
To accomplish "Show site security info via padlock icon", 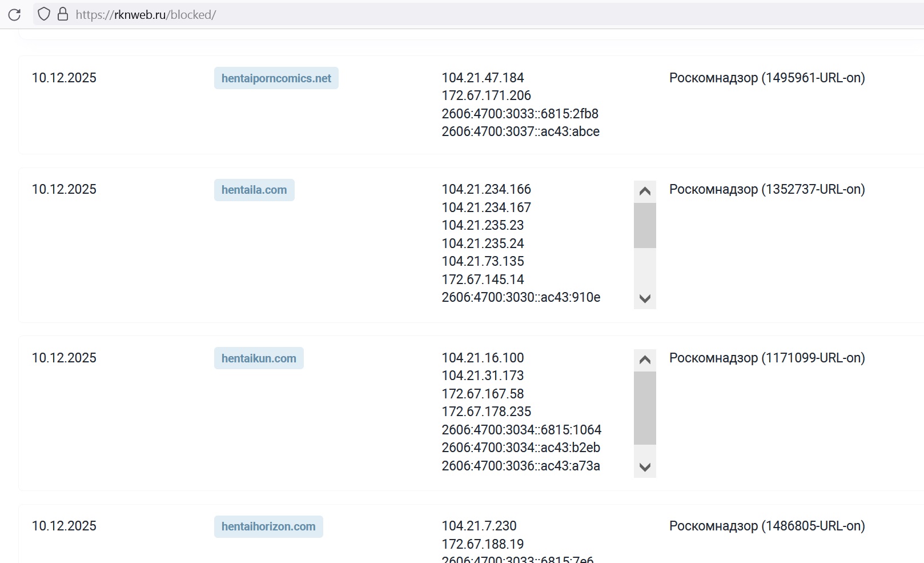I will [63, 14].
